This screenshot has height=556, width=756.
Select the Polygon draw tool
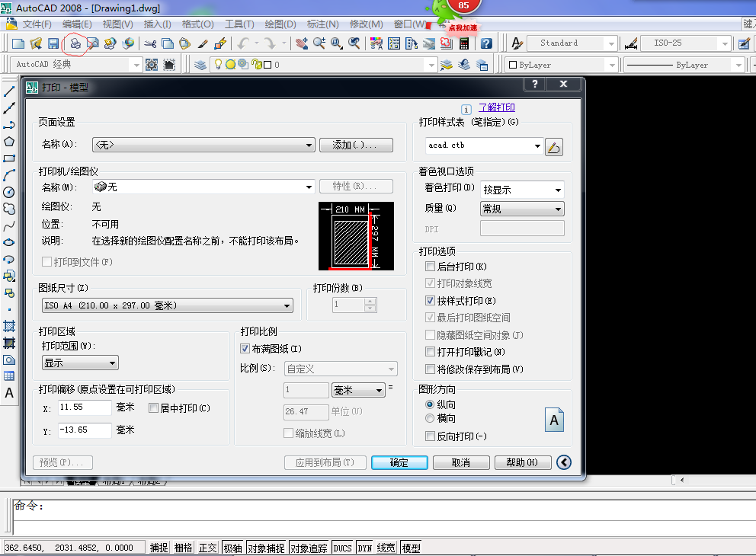(8, 142)
